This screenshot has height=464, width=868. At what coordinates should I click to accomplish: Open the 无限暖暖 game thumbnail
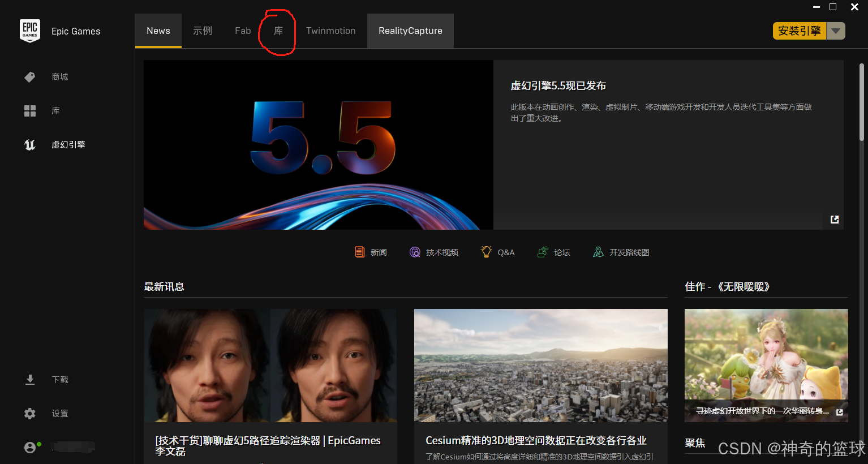click(766, 366)
